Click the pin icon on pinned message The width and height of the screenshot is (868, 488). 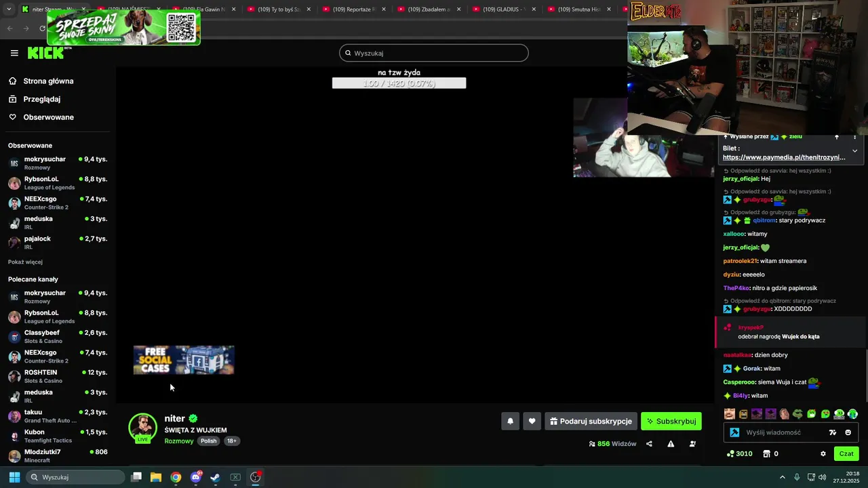point(837,137)
